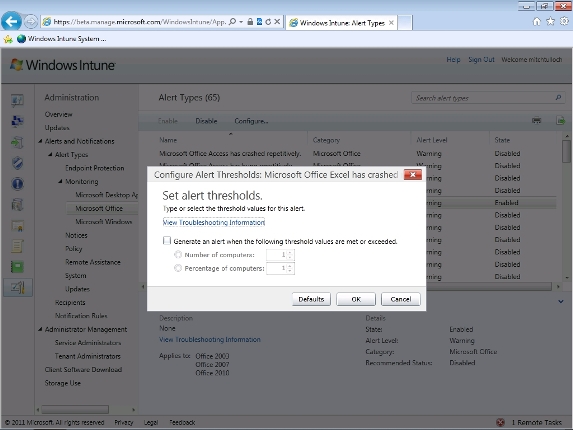Screen dimensions: 573x430
Task: Collapse the Monitoring tree node
Action: click(60, 181)
